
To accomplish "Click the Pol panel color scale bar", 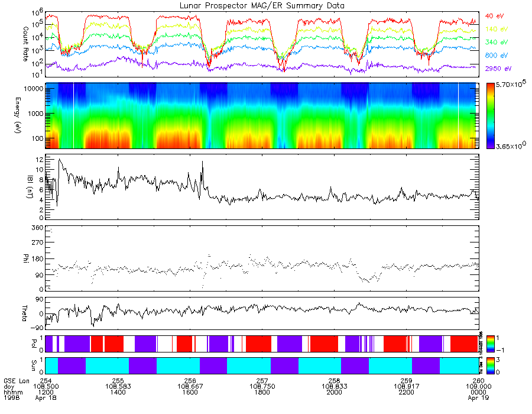I will (490, 344).
